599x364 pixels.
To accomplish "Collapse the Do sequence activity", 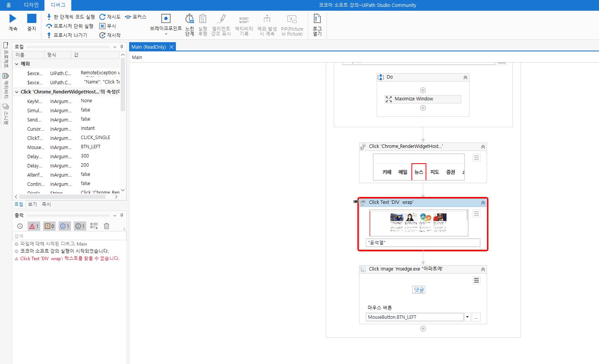I will (465, 77).
